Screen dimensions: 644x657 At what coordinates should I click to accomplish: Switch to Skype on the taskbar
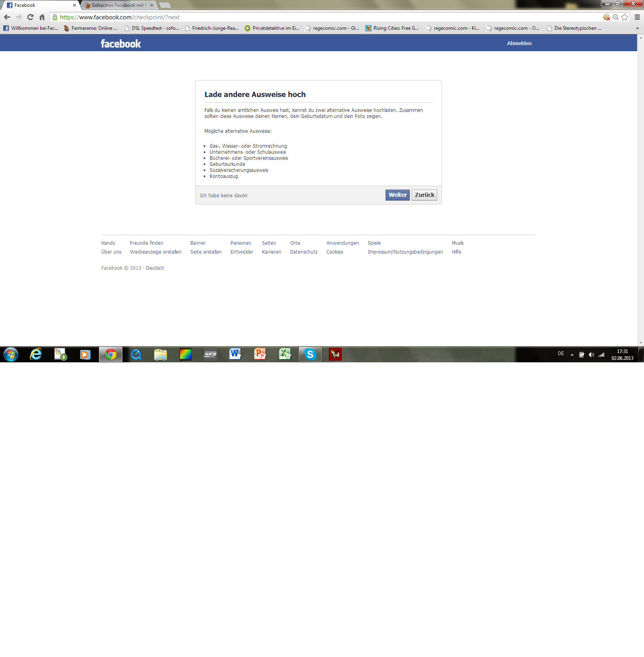(x=310, y=354)
